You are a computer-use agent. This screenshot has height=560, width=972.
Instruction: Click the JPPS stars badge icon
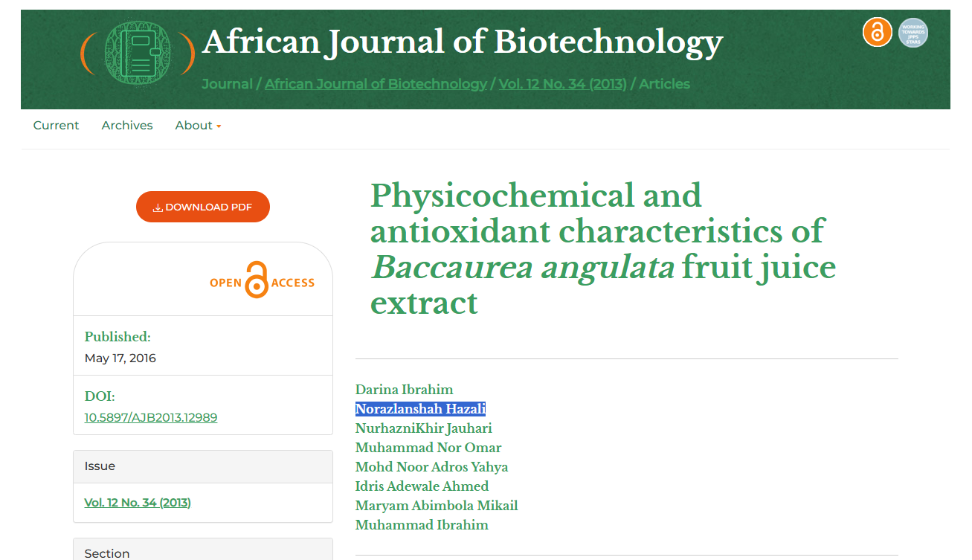coord(913,33)
